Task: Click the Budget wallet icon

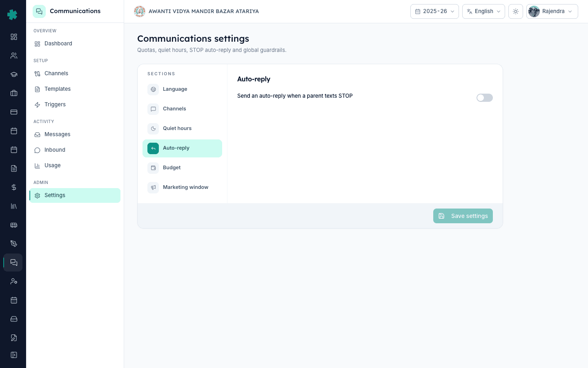Action: [x=153, y=168]
